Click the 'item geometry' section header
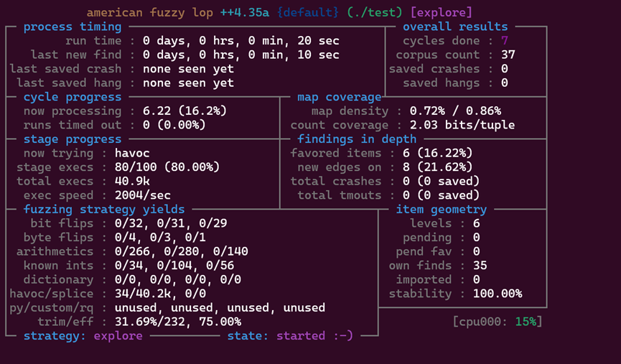Screen dimensions: 621x364 tap(442, 209)
